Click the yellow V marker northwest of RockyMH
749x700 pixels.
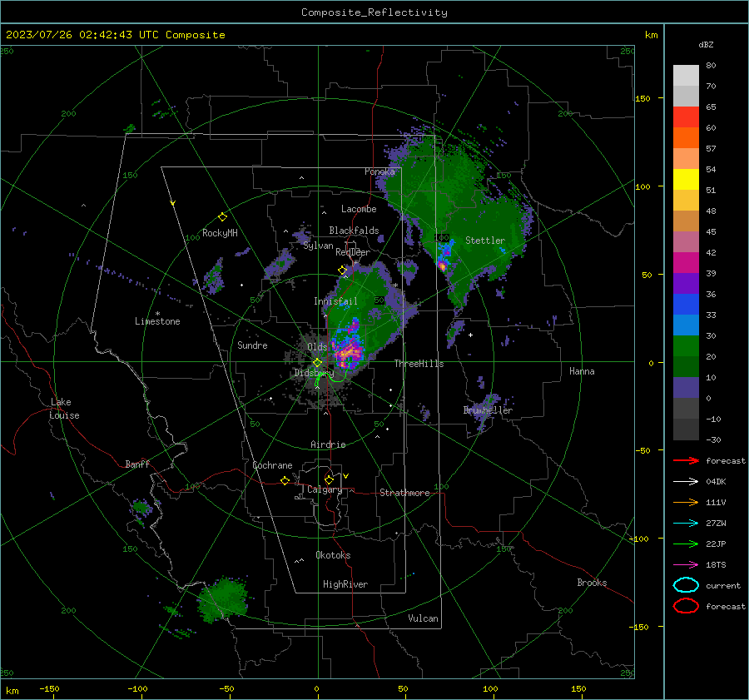[x=173, y=203]
